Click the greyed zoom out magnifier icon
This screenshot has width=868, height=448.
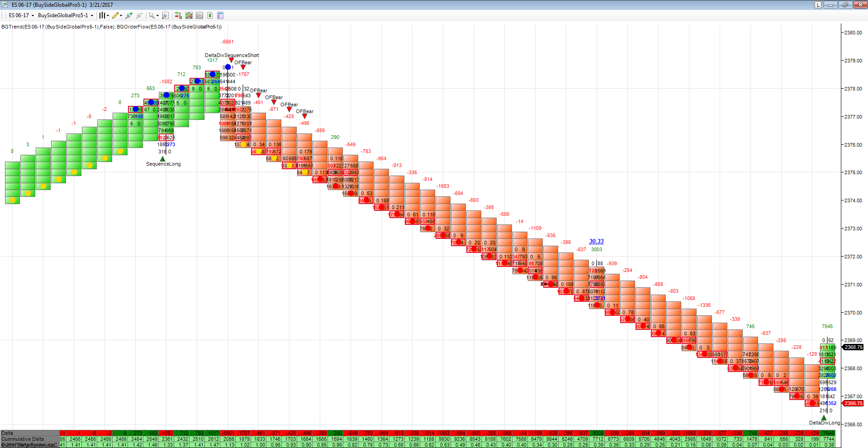coord(139,15)
